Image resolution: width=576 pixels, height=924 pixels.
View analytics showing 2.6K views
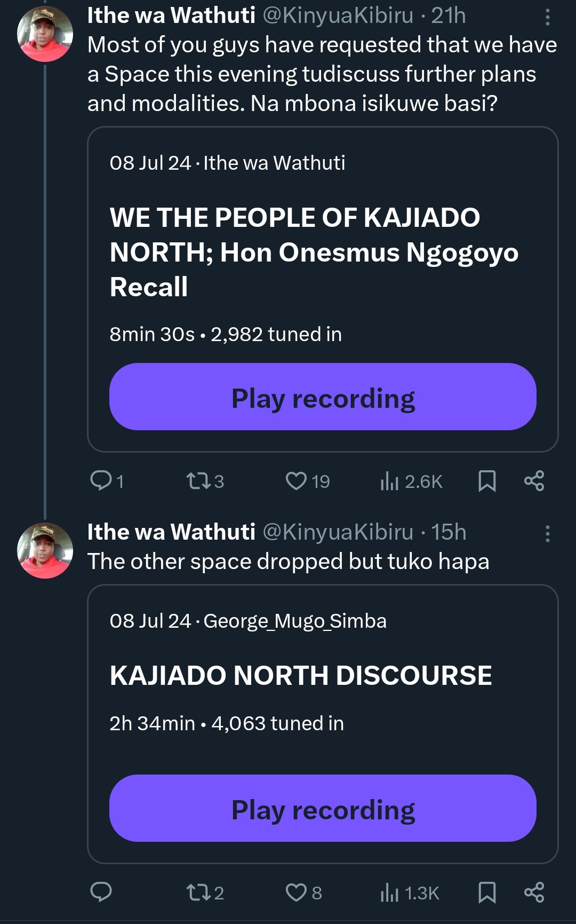click(x=390, y=481)
